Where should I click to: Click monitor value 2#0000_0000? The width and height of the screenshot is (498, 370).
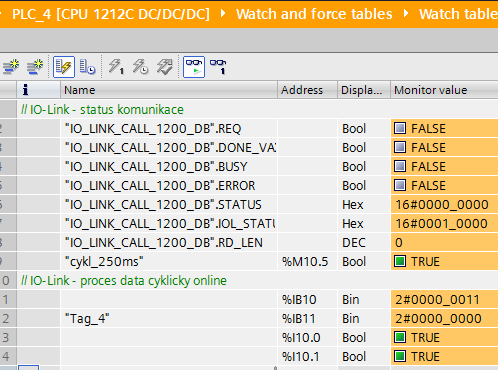(444, 318)
